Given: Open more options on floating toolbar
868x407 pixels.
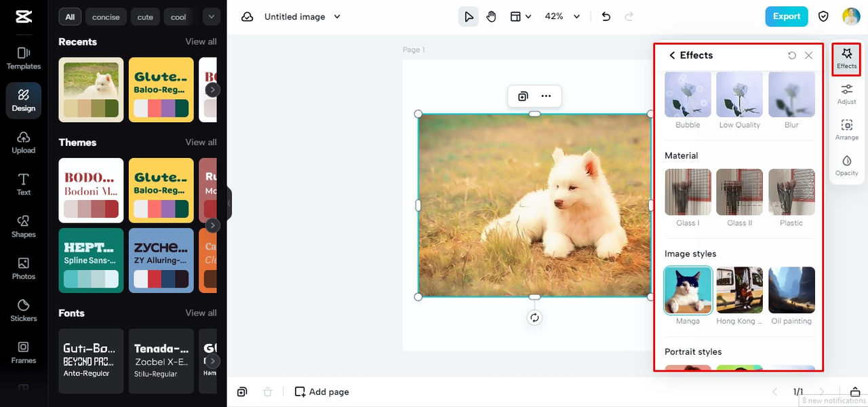Looking at the screenshot, I should coord(546,96).
